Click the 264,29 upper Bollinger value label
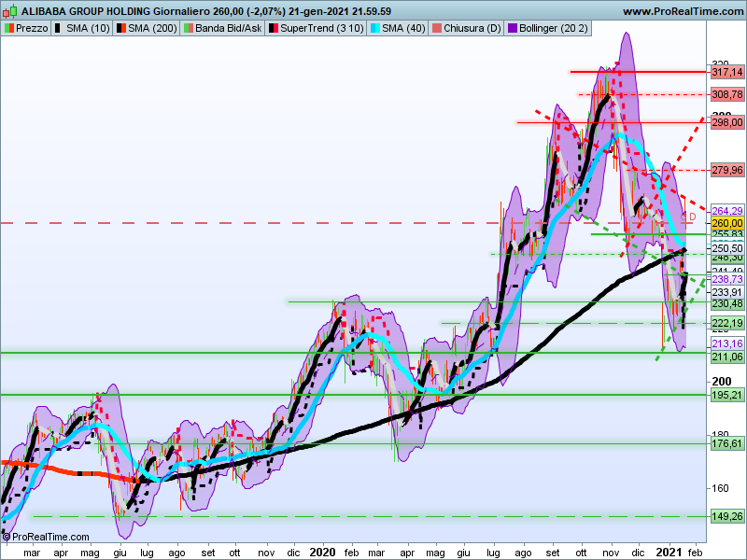Image resolution: width=747 pixels, height=560 pixels. point(727,211)
